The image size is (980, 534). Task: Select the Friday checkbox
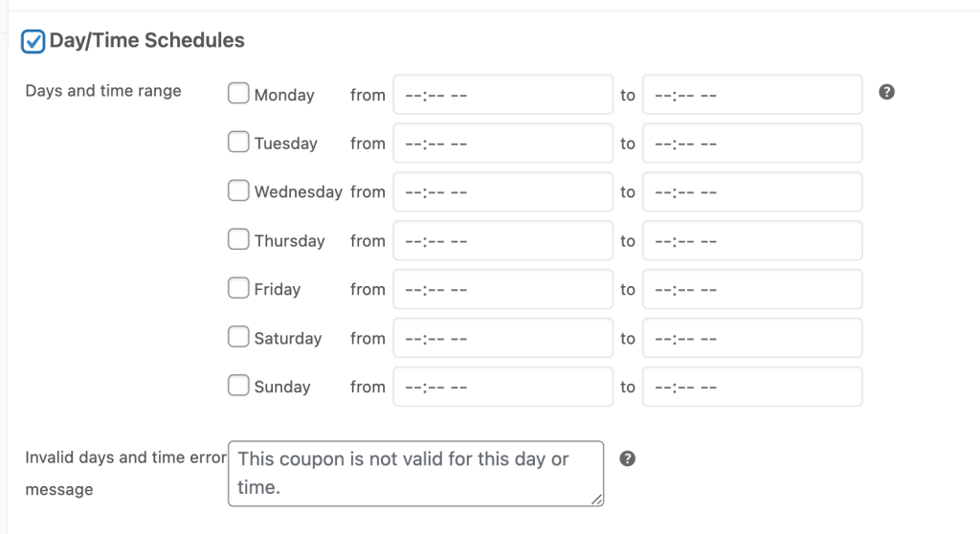238,288
